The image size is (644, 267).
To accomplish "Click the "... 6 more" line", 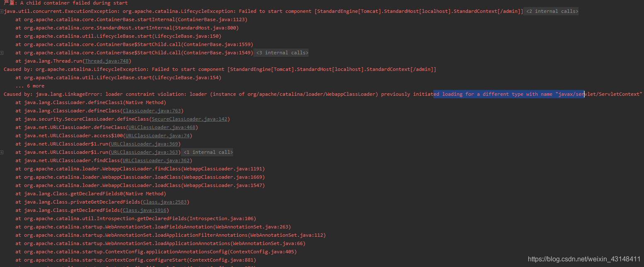I will click(x=30, y=86).
